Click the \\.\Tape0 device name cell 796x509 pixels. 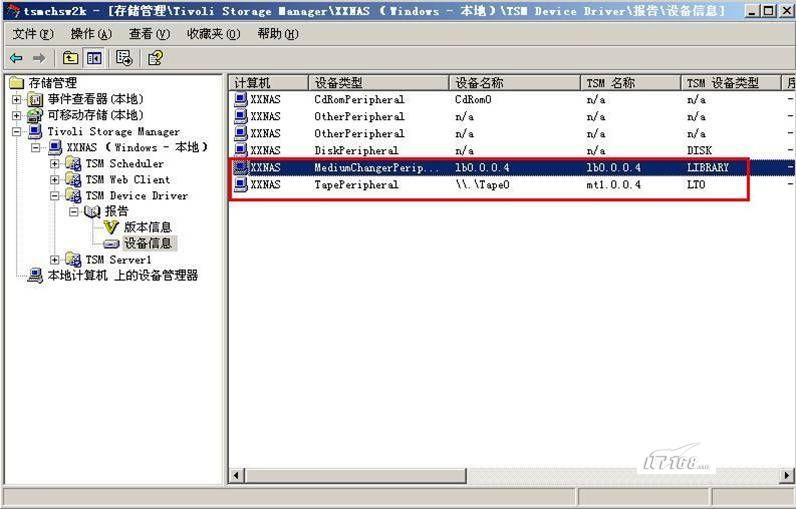[x=482, y=184]
